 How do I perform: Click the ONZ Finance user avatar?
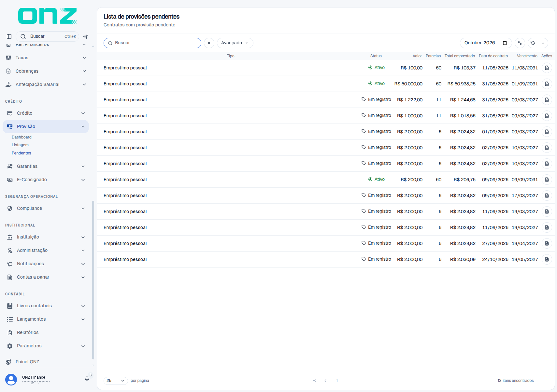[11, 380]
